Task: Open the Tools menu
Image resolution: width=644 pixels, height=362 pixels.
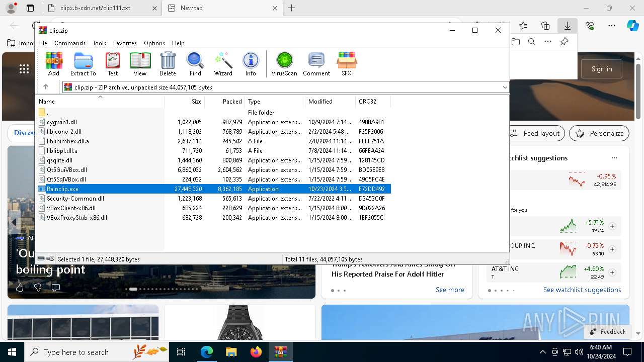Action: click(x=99, y=43)
